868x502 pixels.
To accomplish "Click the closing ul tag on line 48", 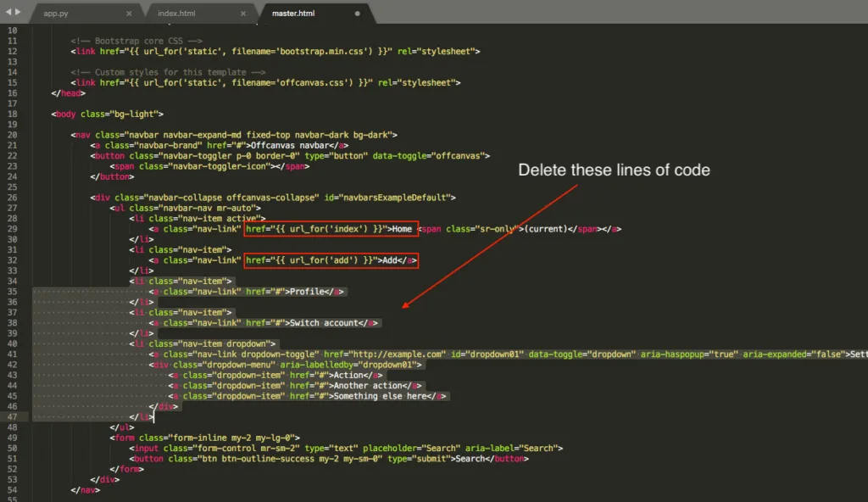I will pyautogui.click(x=122, y=427).
